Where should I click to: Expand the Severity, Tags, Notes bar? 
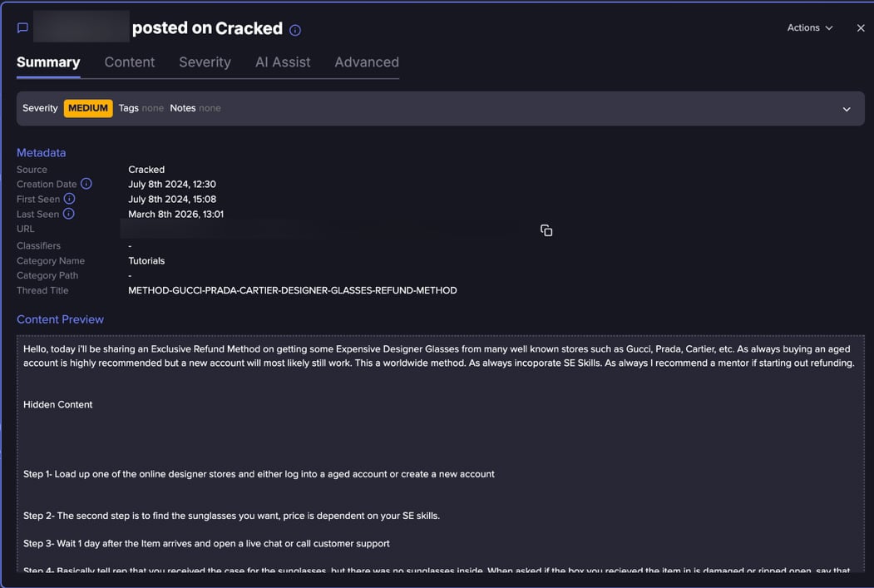pyautogui.click(x=847, y=109)
